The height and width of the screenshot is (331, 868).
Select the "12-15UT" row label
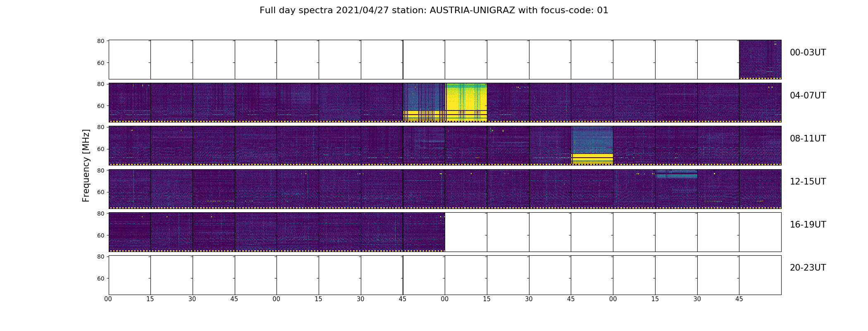(x=808, y=182)
